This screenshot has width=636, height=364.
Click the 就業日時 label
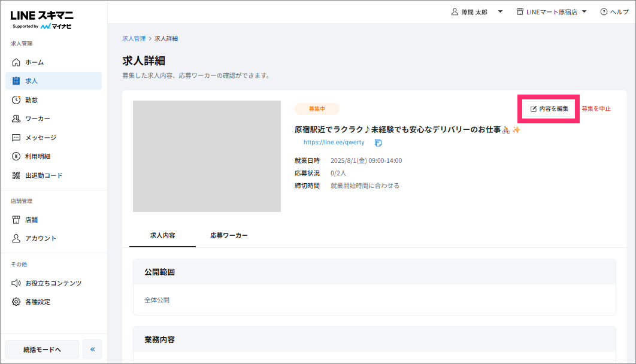(307, 160)
